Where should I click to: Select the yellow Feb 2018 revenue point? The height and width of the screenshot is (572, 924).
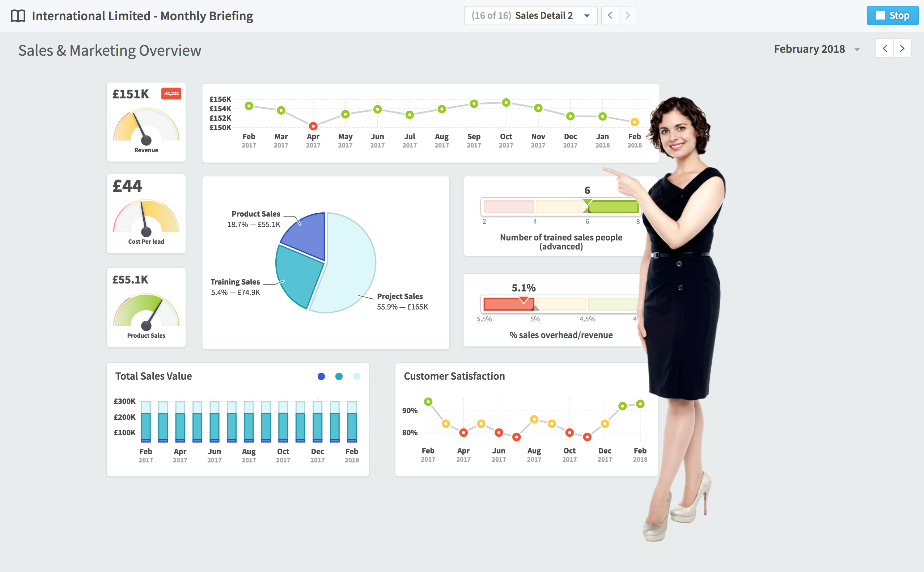pos(635,122)
